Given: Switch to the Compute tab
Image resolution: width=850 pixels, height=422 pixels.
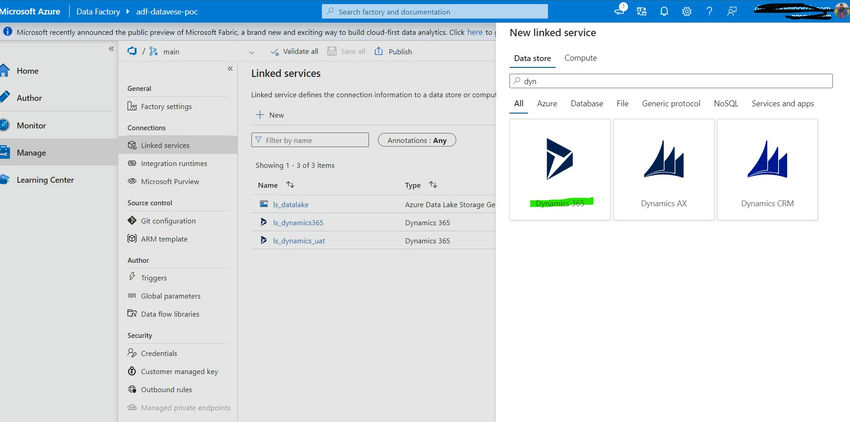Looking at the screenshot, I should 580,58.
